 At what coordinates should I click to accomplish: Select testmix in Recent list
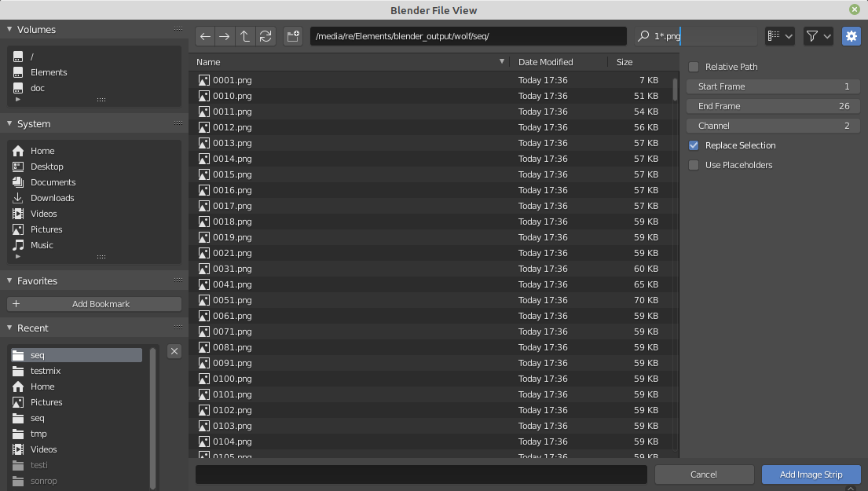point(76,371)
